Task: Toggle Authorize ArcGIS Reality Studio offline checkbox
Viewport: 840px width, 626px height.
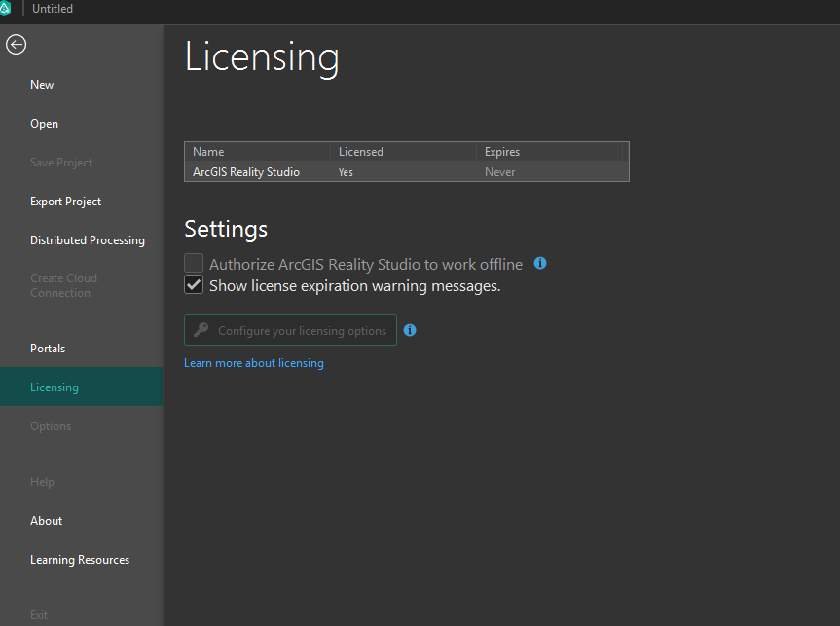Action: (x=195, y=264)
